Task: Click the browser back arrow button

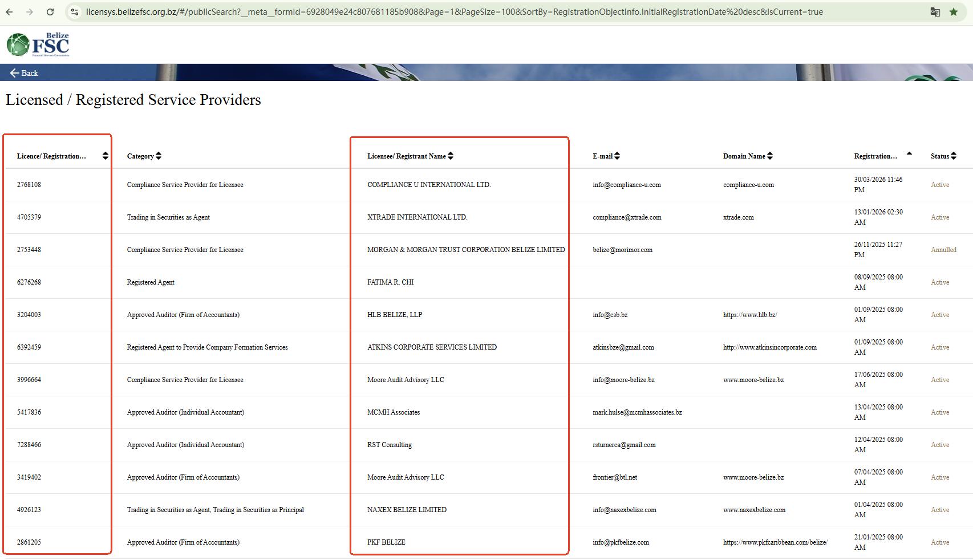Action: click(10, 12)
